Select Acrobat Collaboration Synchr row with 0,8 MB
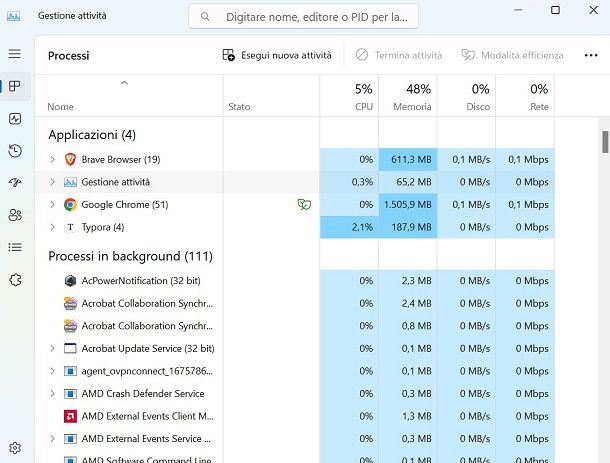Viewport: 610px width, 463px height. [294, 326]
